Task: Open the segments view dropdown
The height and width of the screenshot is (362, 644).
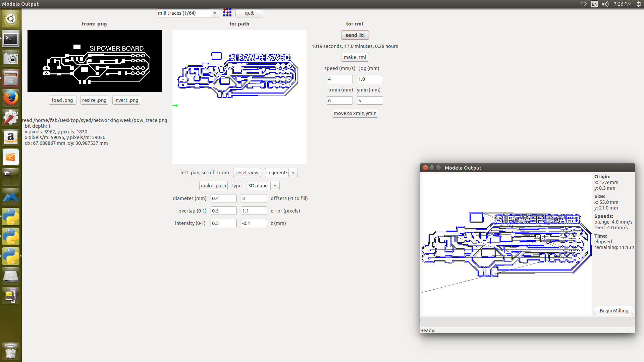Action: point(293,173)
